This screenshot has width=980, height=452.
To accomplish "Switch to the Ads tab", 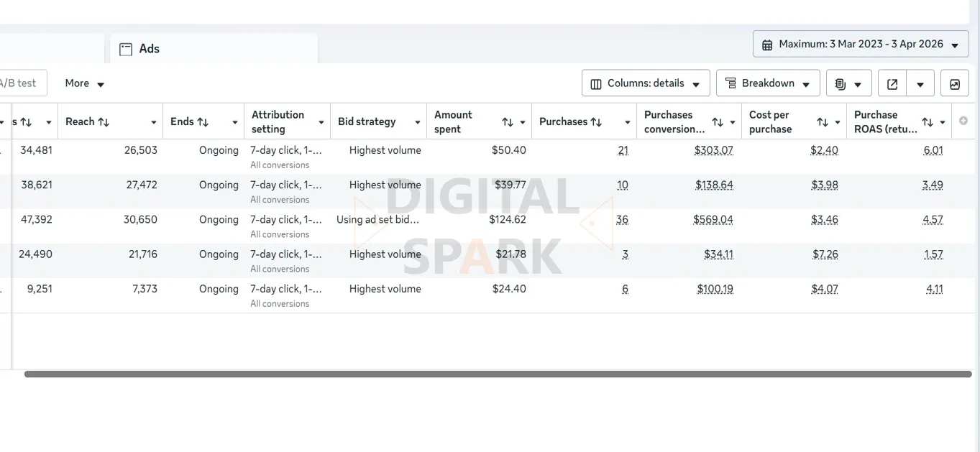I will 150,49.
